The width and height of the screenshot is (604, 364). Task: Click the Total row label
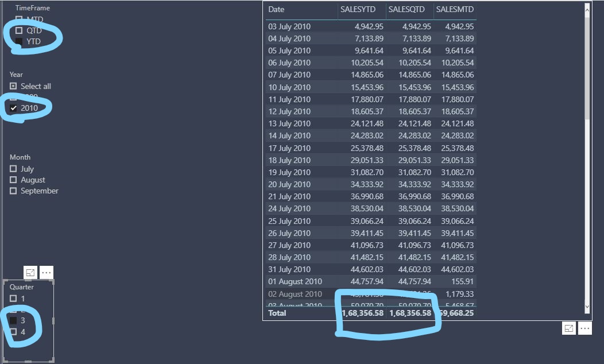pos(277,313)
